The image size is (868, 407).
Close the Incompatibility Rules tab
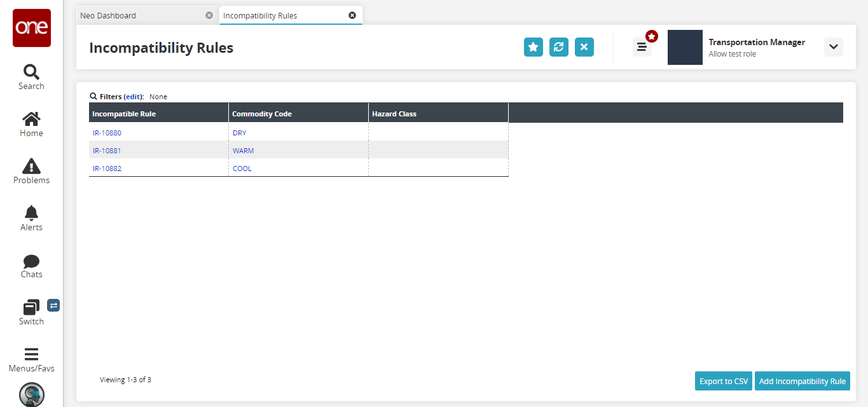click(x=352, y=15)
